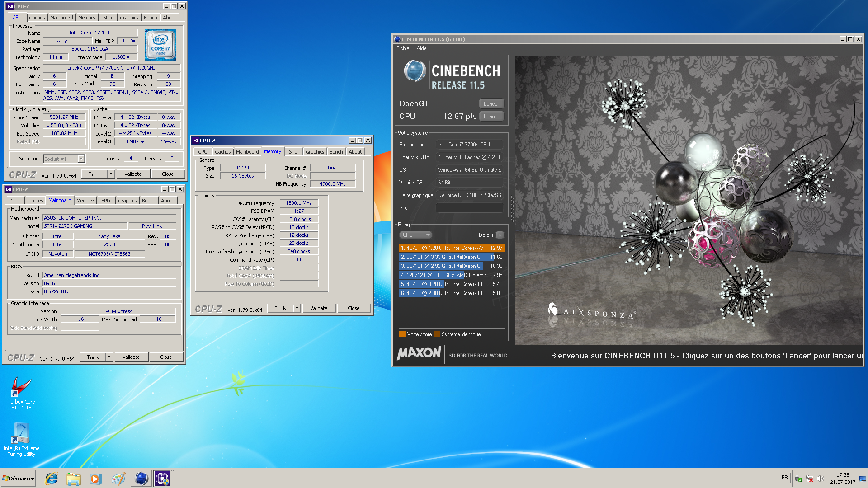Click Tools button in CPU-Z Mainboard window
Viewport: 868px width, 488px height.
coord(93,357)
